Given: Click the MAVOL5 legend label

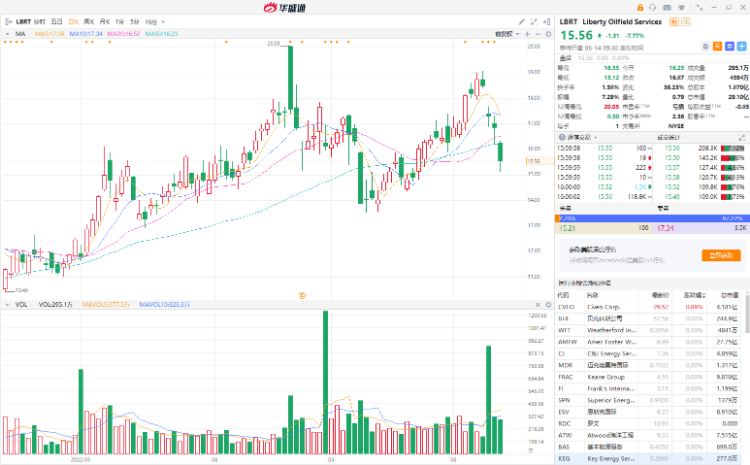Looking at the screenshot, I should coord(106,305).
